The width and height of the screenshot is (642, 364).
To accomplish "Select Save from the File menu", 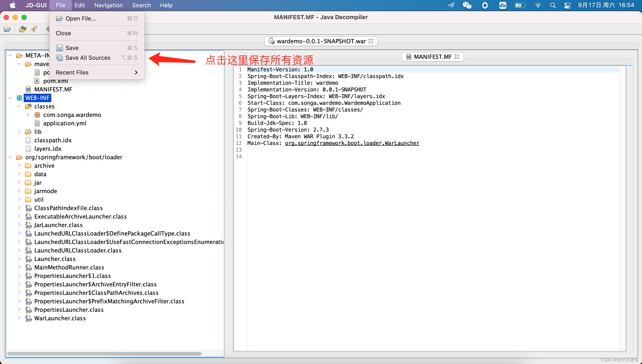I will coord(97,48).
